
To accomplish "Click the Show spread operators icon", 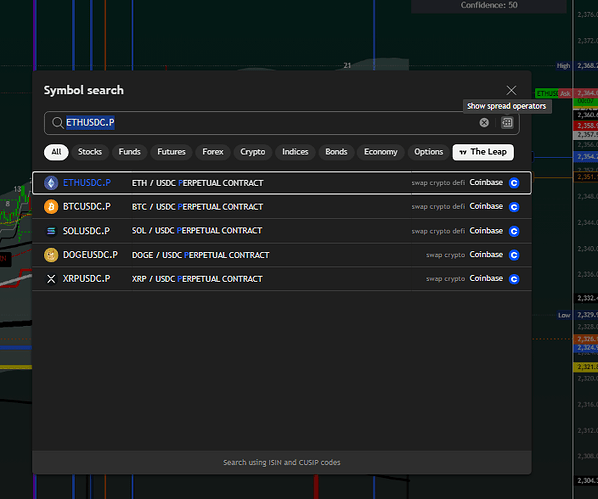I will pos(507,122).
